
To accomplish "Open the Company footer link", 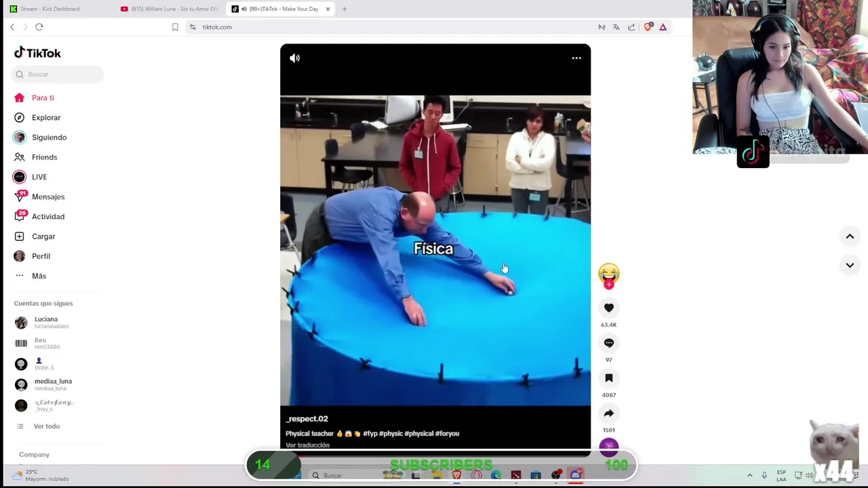I will [34, 455].
